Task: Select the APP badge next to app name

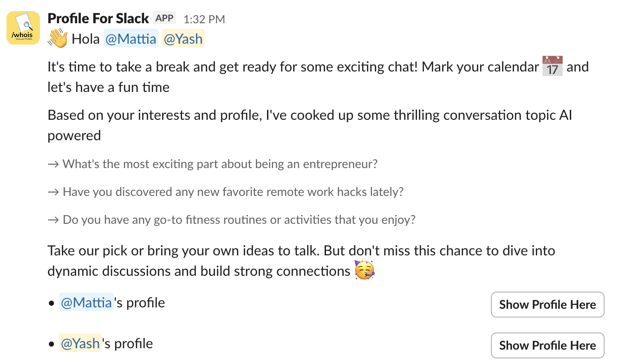Action: 164,18
